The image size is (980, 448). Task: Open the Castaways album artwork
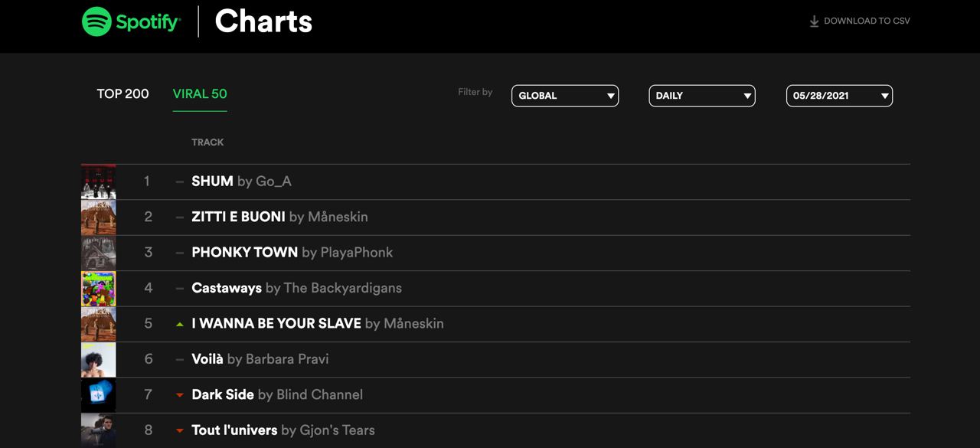point(99,289)
